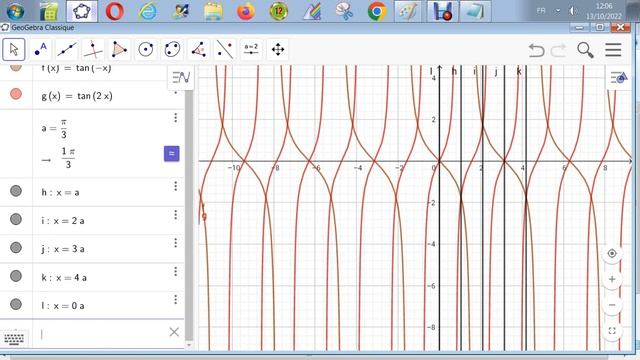Select the Move Graphics View tool
640x360 pixels.
278,50
